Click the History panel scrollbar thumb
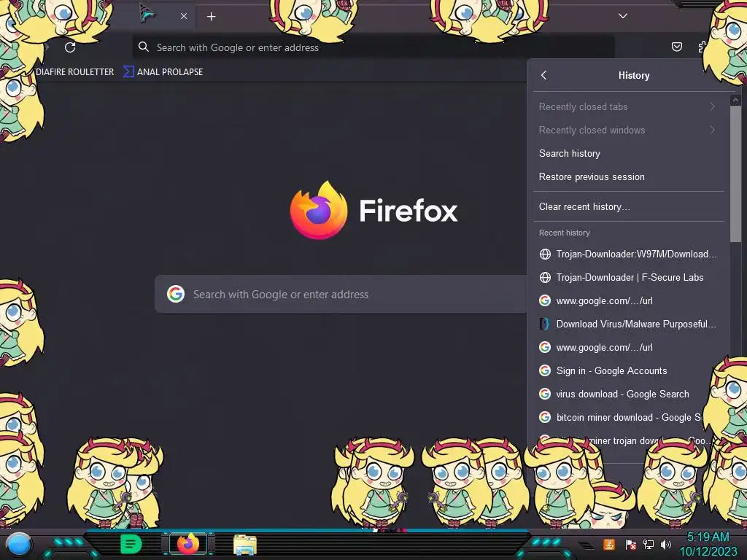 pos(735,174)
